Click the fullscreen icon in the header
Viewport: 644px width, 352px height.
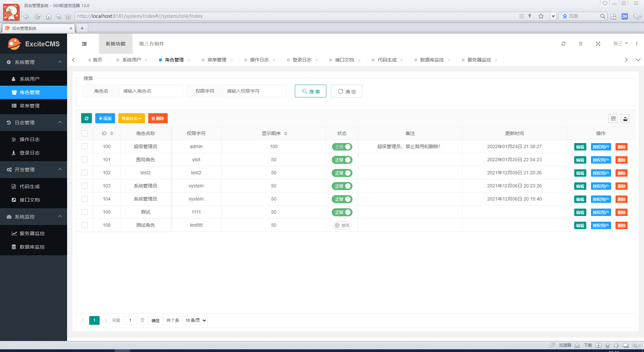pyautogui.click(x=598, y=44)
